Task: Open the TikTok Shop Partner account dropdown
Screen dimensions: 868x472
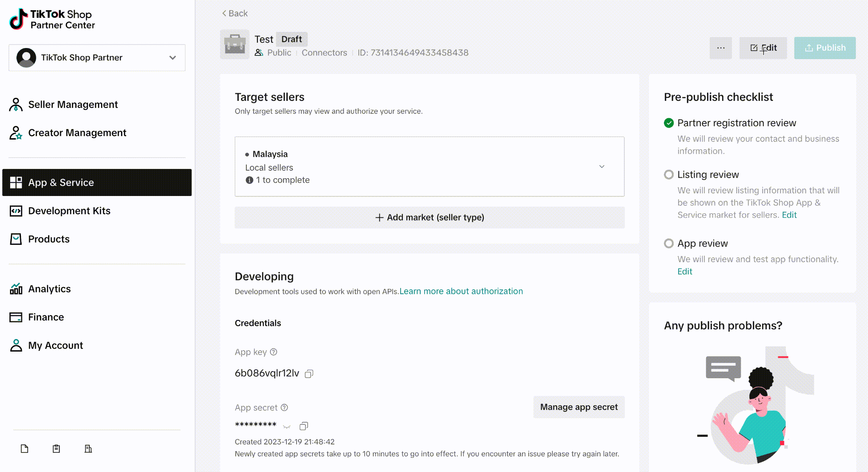Action: click(x=97, y=58)
